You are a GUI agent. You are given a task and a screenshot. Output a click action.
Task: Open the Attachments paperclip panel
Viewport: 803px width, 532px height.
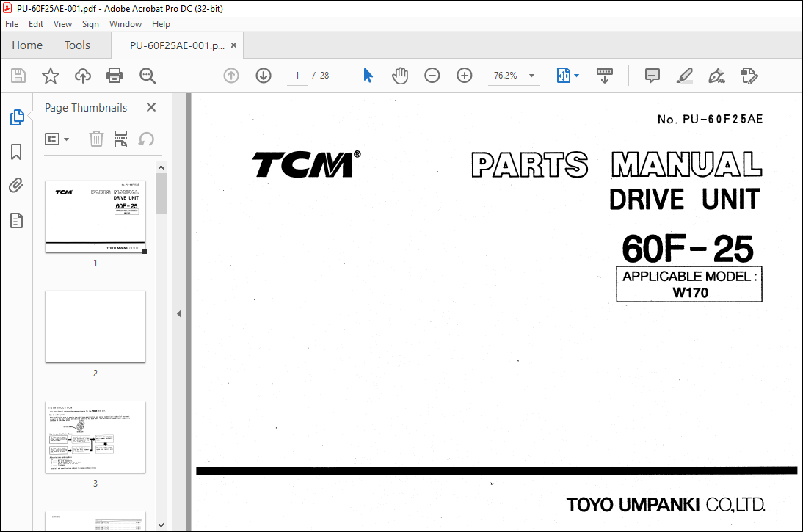[16, 186]
